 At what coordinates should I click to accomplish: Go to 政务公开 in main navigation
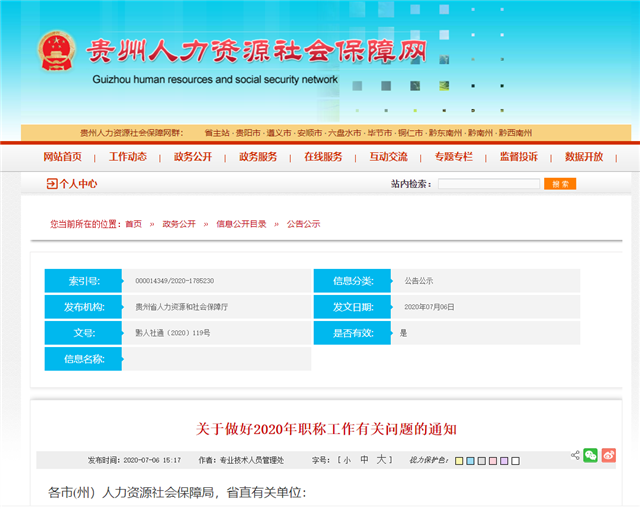(x=193, y=157)
